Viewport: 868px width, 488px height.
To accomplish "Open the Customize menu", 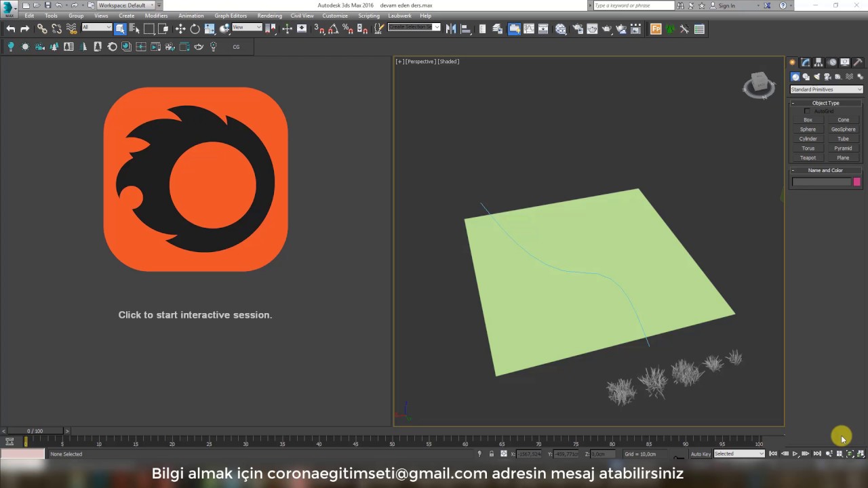I will [x=335, y=16].
